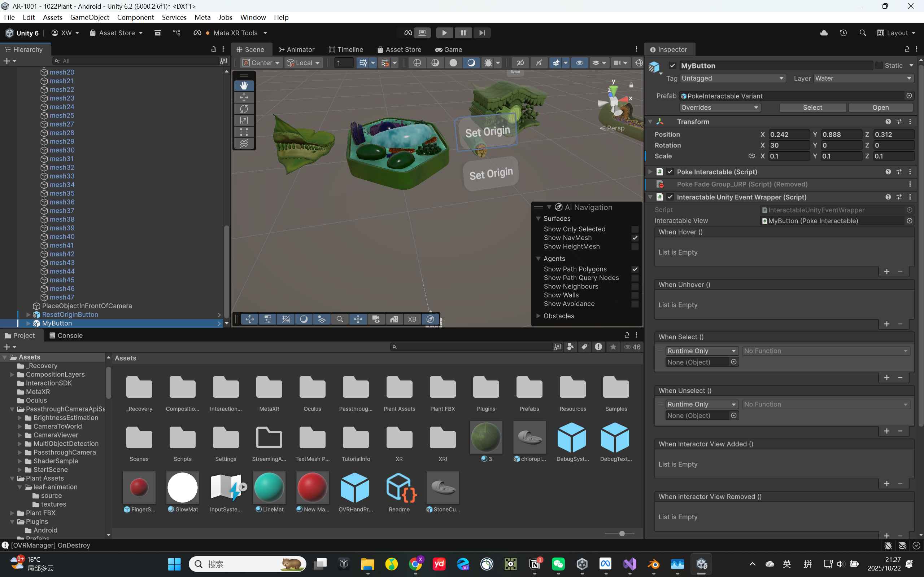Click the Step frame button
Viewport: 924px width, 577px height.
click(482, 33)
